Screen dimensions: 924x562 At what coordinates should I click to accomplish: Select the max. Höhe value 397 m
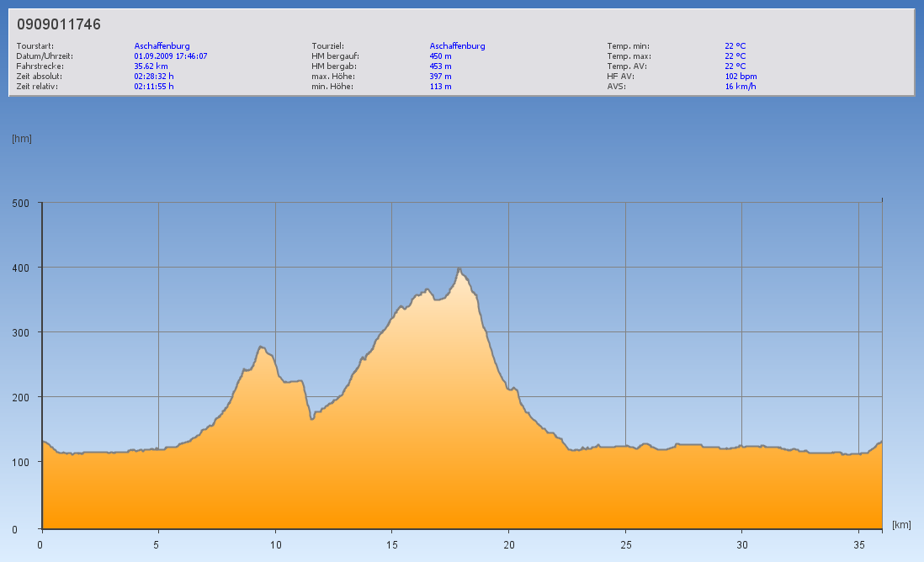point(440,76)
